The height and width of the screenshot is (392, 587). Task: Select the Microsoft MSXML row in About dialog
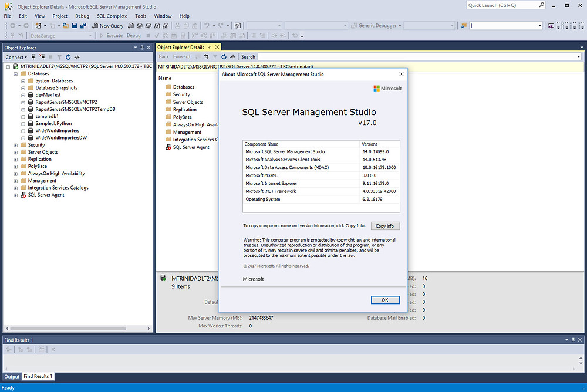(321, 175)
